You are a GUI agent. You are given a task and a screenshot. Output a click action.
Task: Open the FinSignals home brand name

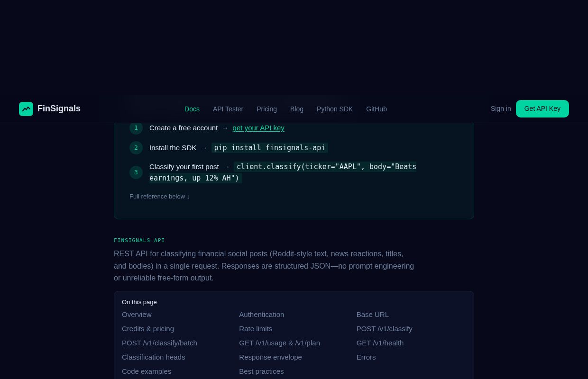coord(59,109)
